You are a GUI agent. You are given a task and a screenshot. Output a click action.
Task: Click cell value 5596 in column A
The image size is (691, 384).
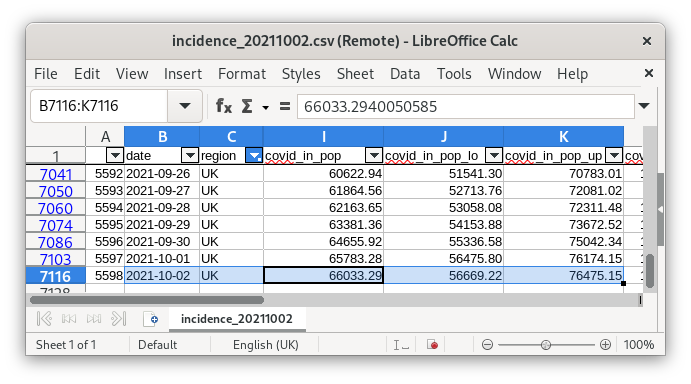[105, 242]
